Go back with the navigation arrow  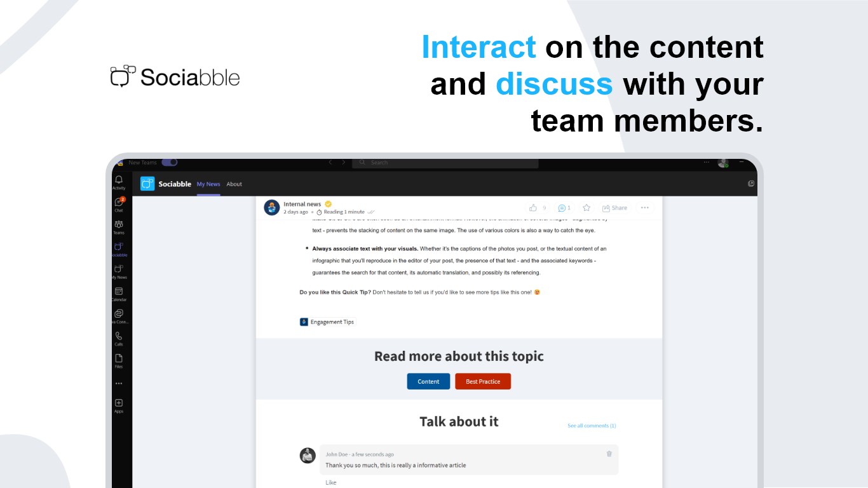pos(330,162)
